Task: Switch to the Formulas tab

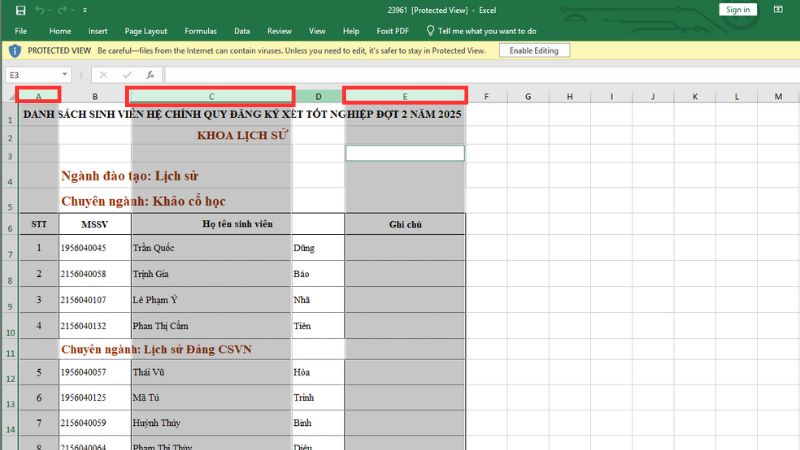Action: (x=200, y=31)
